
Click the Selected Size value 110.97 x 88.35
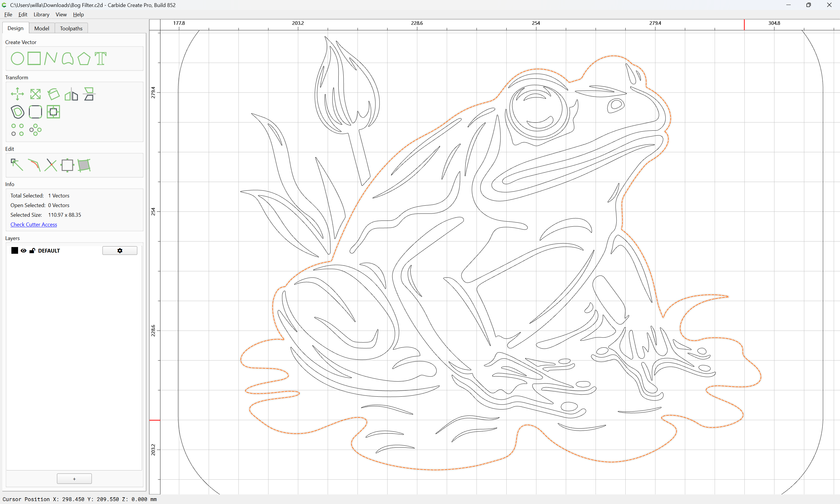[x=64, y=215]
